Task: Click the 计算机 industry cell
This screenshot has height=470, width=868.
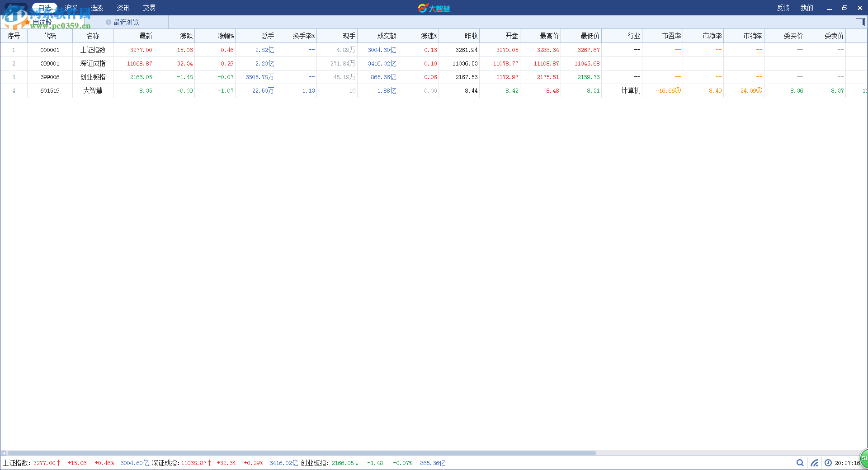Action: (631, 90)
